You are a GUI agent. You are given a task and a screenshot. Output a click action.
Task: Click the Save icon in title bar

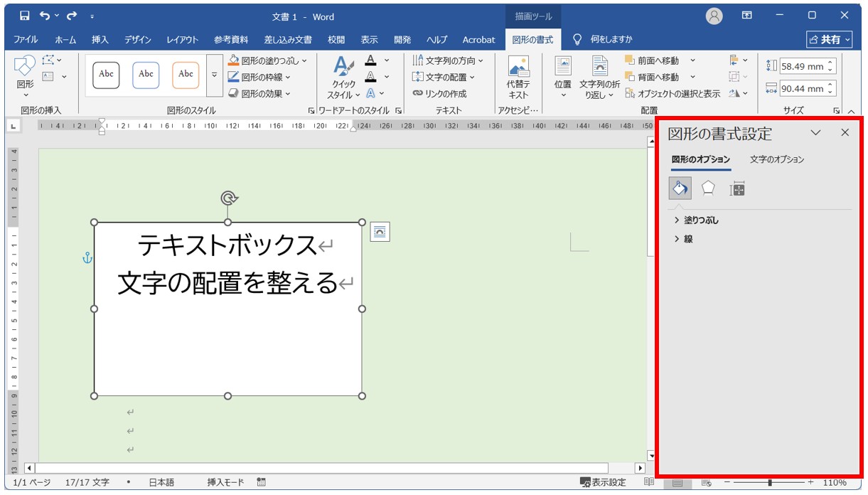(25, 16)
